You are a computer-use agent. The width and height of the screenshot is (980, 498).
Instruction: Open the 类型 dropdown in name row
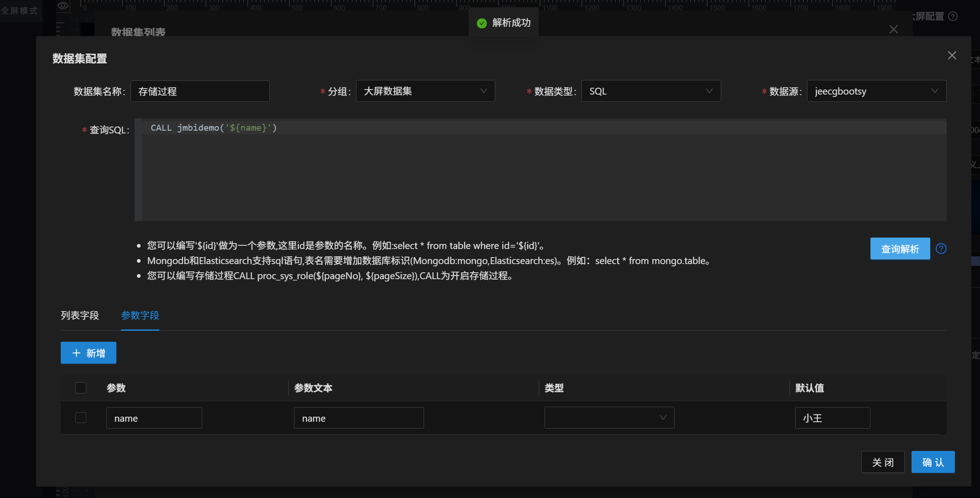tap(609, 418)
